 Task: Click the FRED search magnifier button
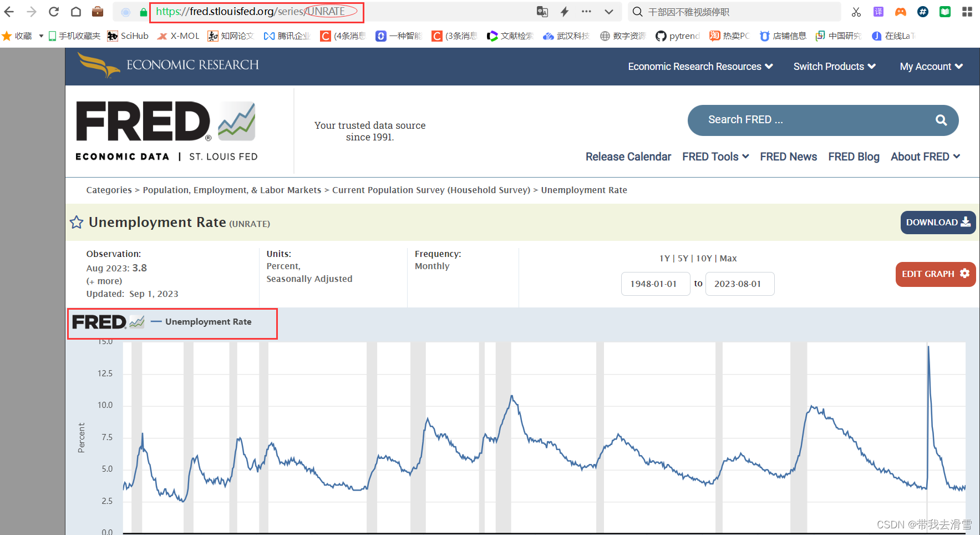(941, 120)
